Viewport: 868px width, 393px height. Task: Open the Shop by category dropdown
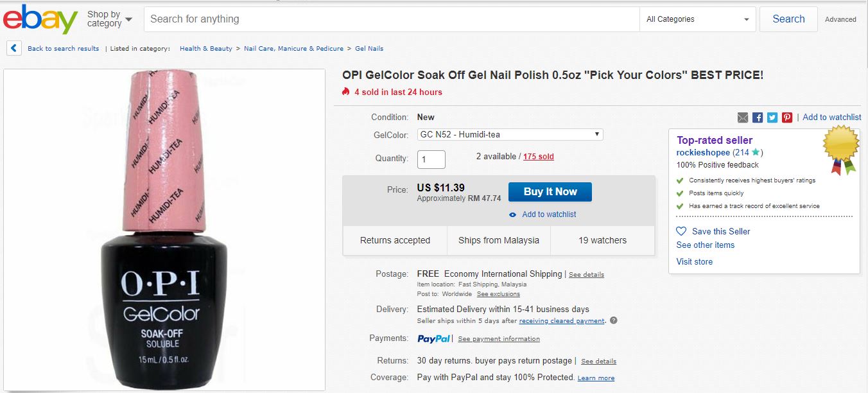109,19
